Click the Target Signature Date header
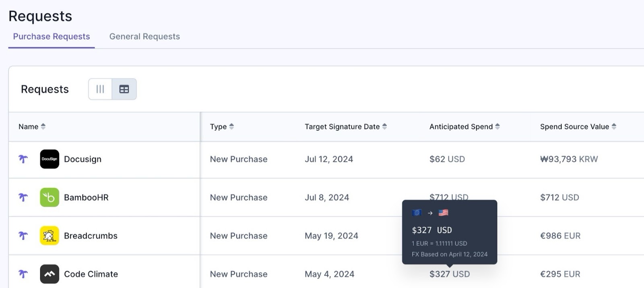This screenshot has width=644, height=288. pos(342,127)
